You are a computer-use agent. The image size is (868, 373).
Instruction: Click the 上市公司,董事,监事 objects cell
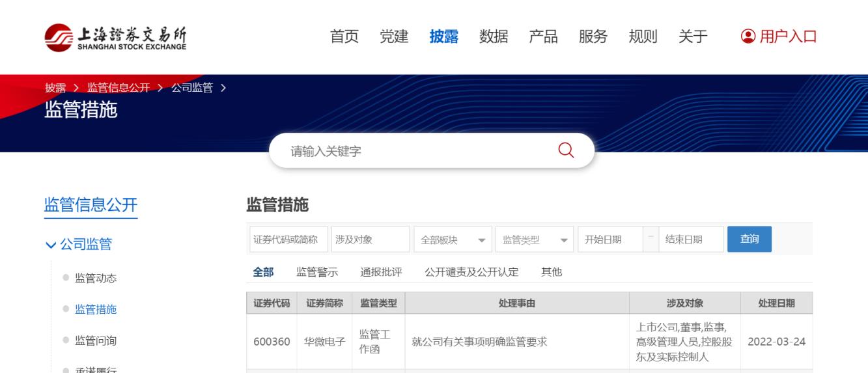pyautogui.click(x=685, y=341)
